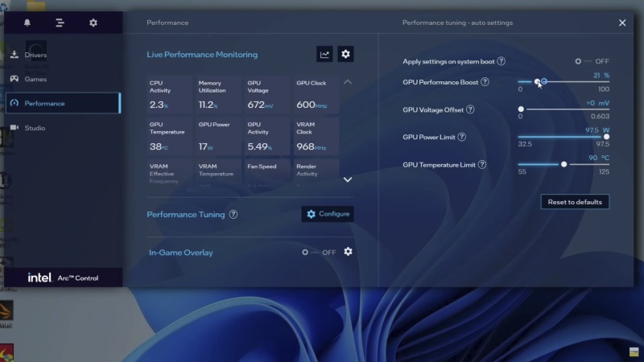Select the GPU Voltage tile
This screenshot has height=362, width=644.
point(266,94)
